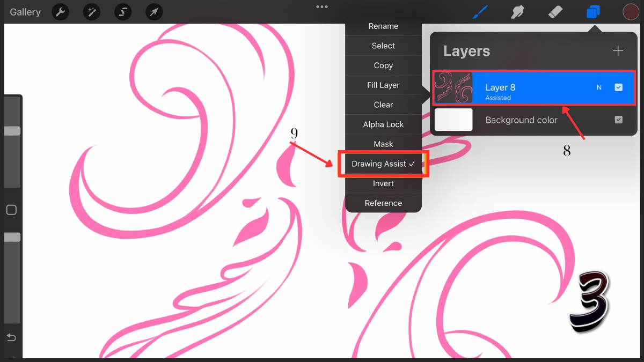
Task: Toggle Drawing Assist option
Action: click(x=383, y=164)
